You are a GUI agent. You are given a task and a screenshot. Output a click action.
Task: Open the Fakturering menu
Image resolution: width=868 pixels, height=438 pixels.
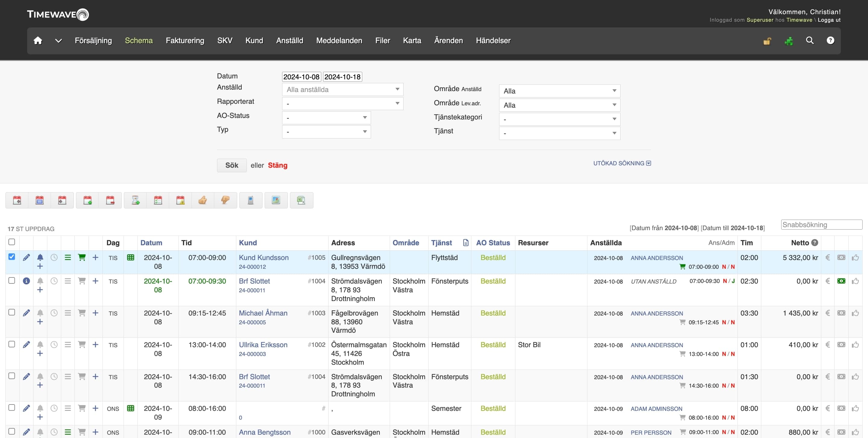pyautogui.click(x=185, y=40)
